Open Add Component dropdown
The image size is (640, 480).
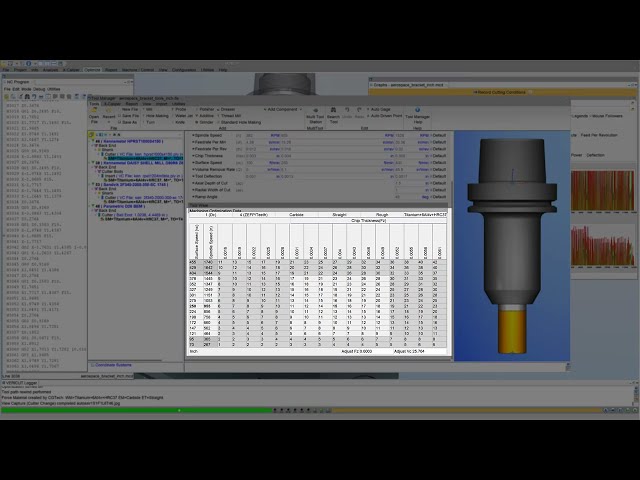[282, 109]
